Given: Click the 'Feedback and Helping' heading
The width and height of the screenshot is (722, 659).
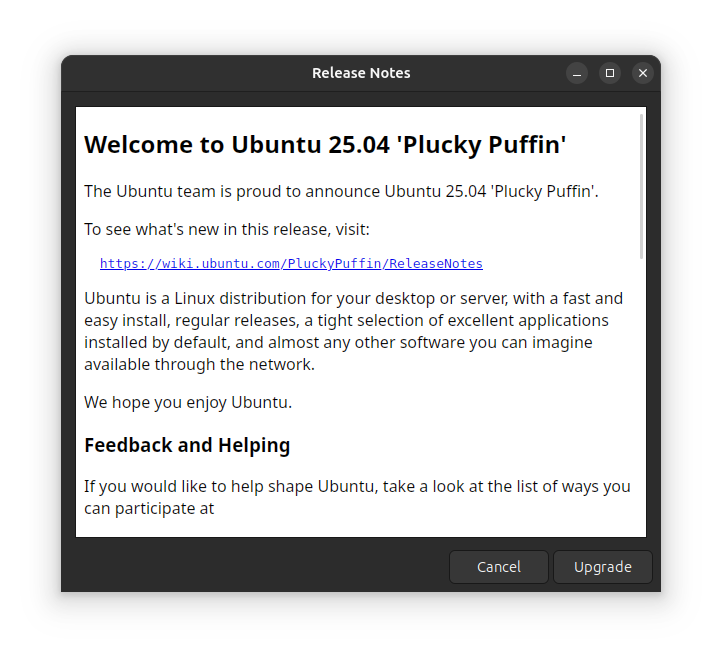Looking at the screenshot, I should 187,445.
